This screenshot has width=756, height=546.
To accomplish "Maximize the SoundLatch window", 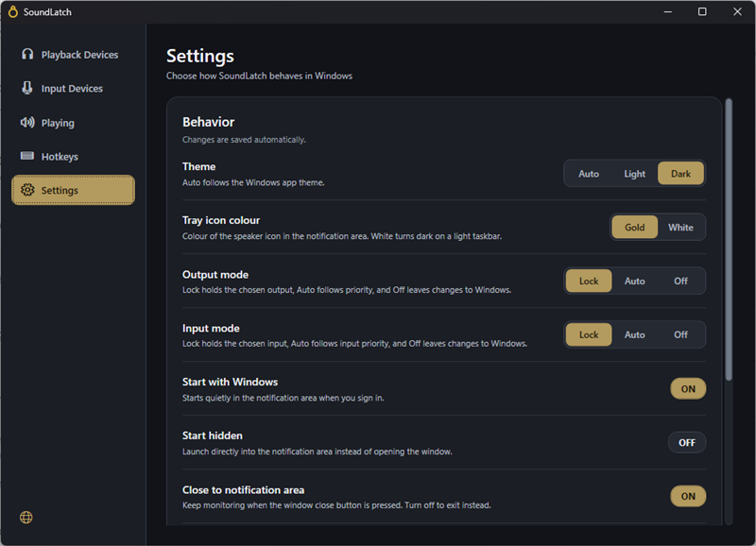I will (702, 11).
